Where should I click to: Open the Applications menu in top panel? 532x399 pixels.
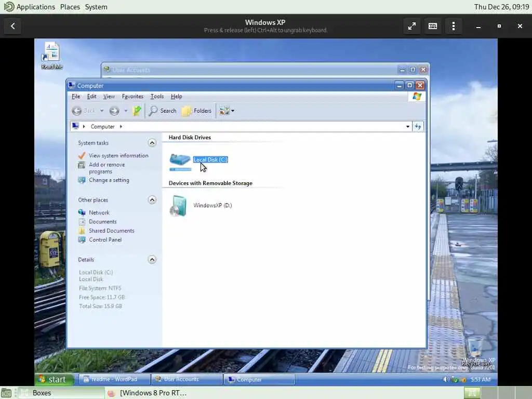click(36, 7)
